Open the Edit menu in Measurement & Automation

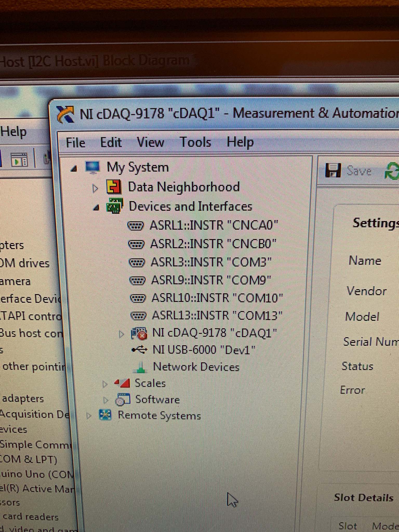pyautogui.click(x=111, y=142)
